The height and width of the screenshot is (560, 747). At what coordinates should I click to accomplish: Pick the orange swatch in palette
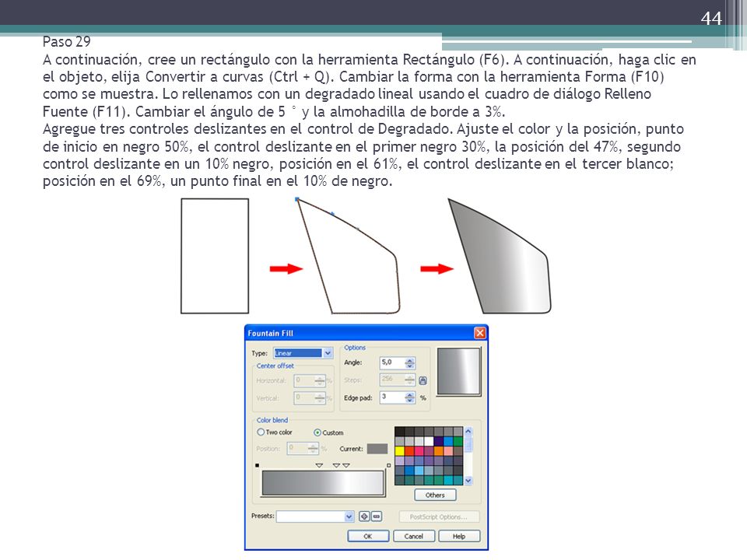[x=438, y=451]
